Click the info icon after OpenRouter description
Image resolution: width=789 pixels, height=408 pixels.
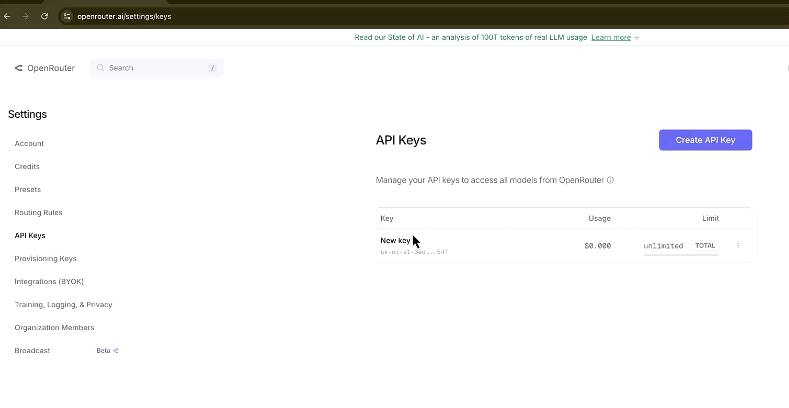(610, 180)
